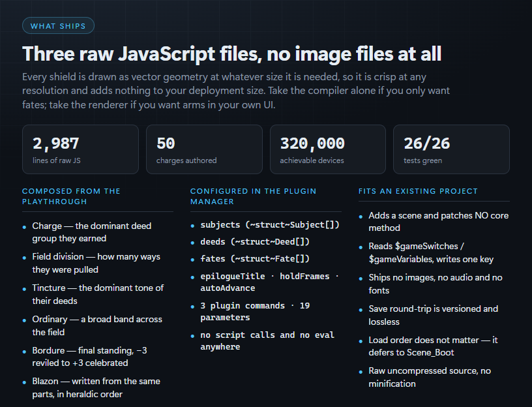This screenshot has width=532, height=407.
Task: Click 'Raw uncompressed source, no minification' item
Action: tap(430, 377)
